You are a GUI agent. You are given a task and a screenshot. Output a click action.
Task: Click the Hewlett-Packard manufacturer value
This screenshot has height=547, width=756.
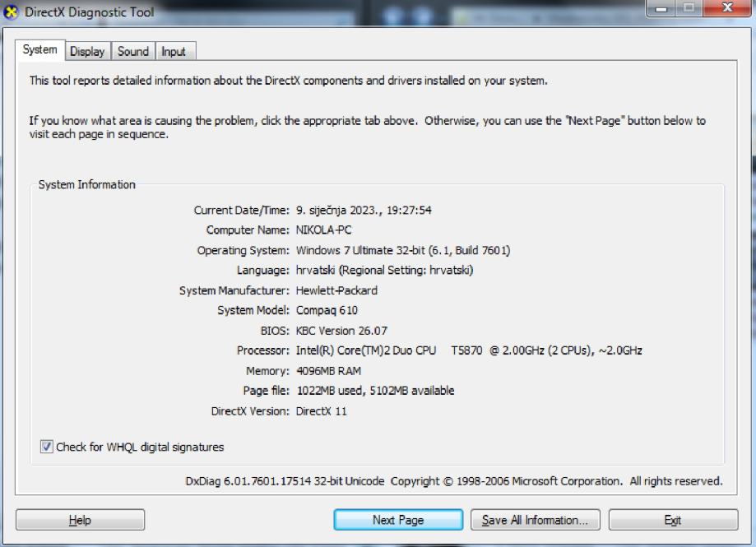336,290
